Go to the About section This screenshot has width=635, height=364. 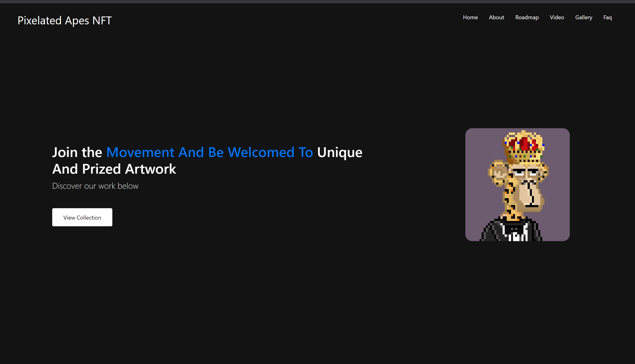[496, 17]
